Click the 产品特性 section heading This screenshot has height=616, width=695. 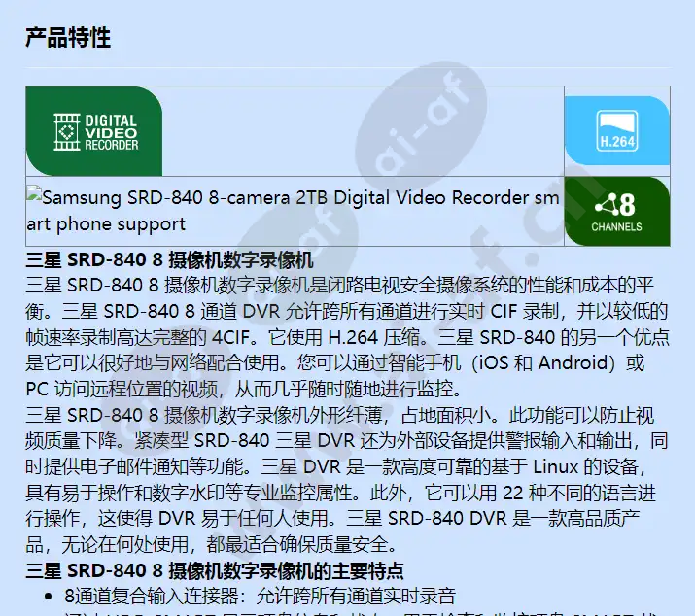click(68, 37)
